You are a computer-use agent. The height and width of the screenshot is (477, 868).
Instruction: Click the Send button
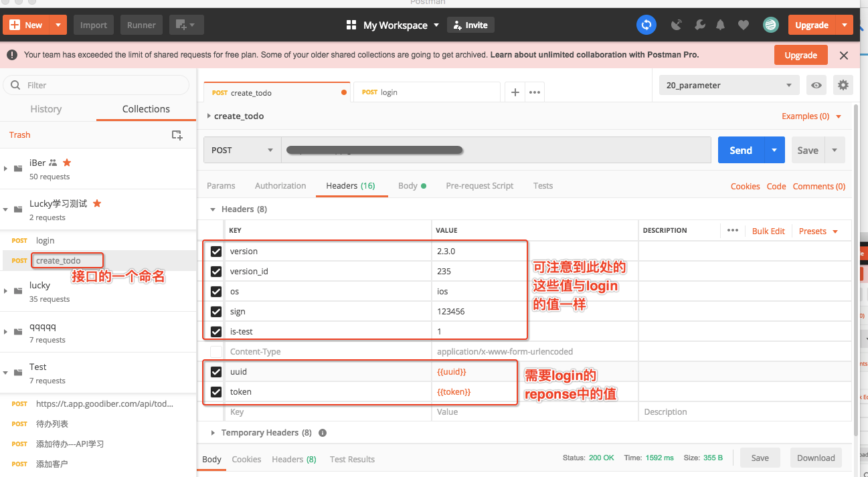click(x=741, y=150)
